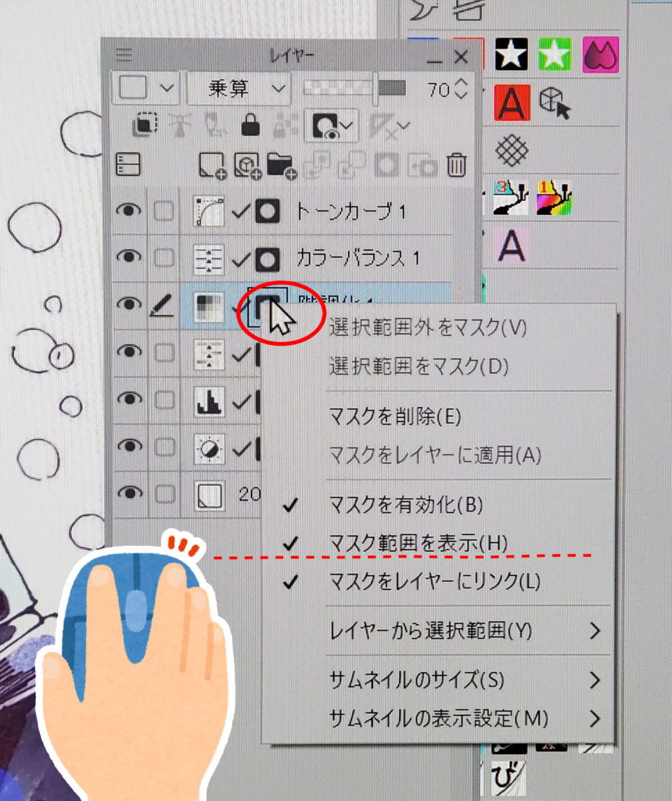Viewport: 672px width, 801px height.
Task: Click the crosshatch mesh tool icon
Action: coord(512,150)
